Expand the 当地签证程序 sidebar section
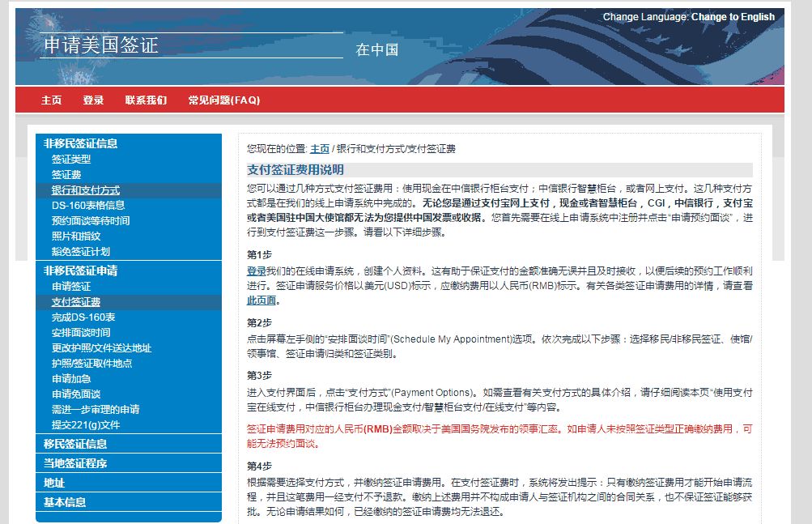The height and width of the screenshot is (524, 812). [74, 463]
